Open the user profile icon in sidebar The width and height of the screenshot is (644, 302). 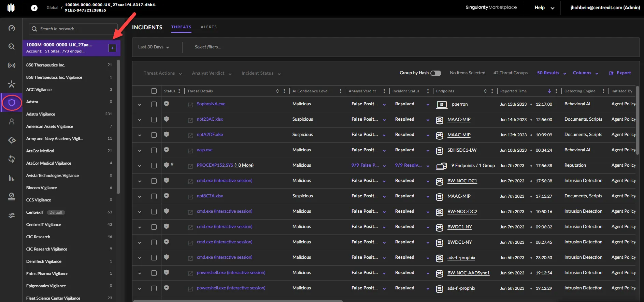click(12, 121)
